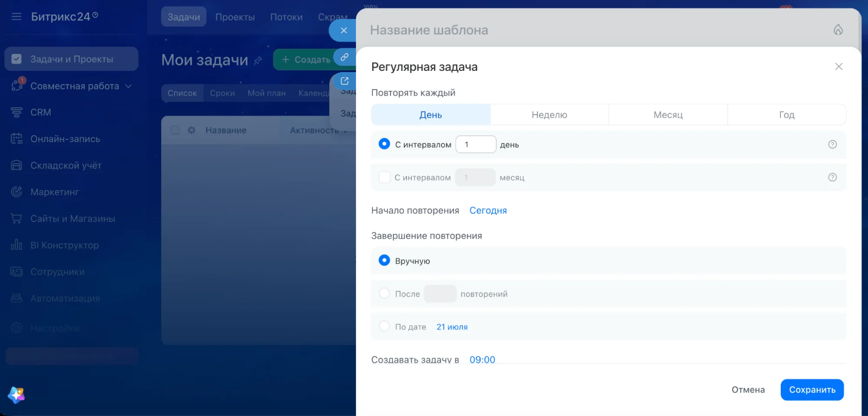Image resolution: width=868 pixels, height=416 pixels.
Task: Toggle the flame high-priority icon
Action: click(x=838, y=30)
